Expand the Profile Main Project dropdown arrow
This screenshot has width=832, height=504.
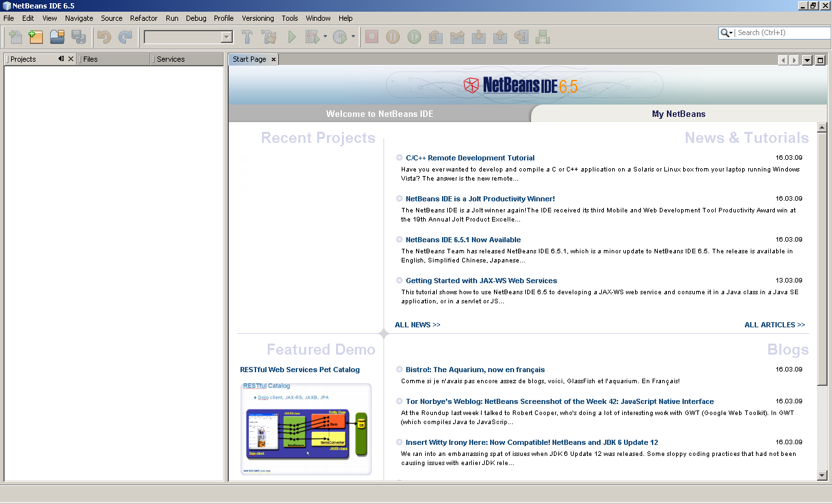click(353, 37)
